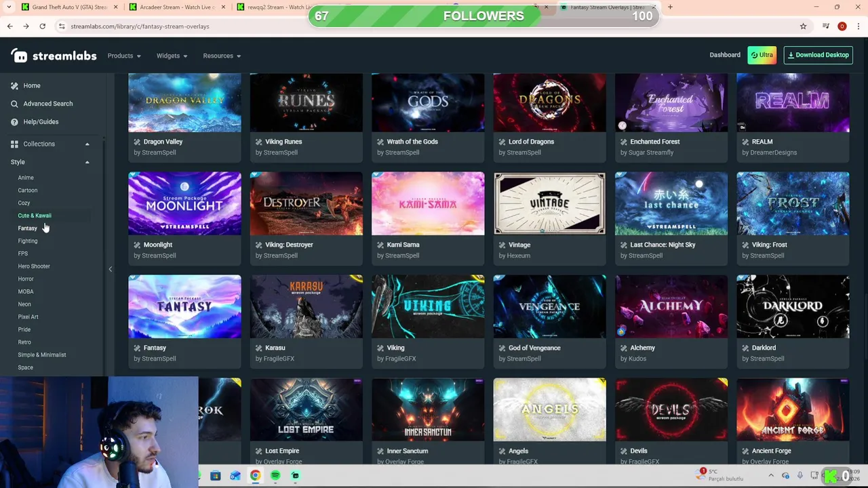Select the MOBA style filter
This screenshot has height=488, width=868.
click(x=26, y=291)
